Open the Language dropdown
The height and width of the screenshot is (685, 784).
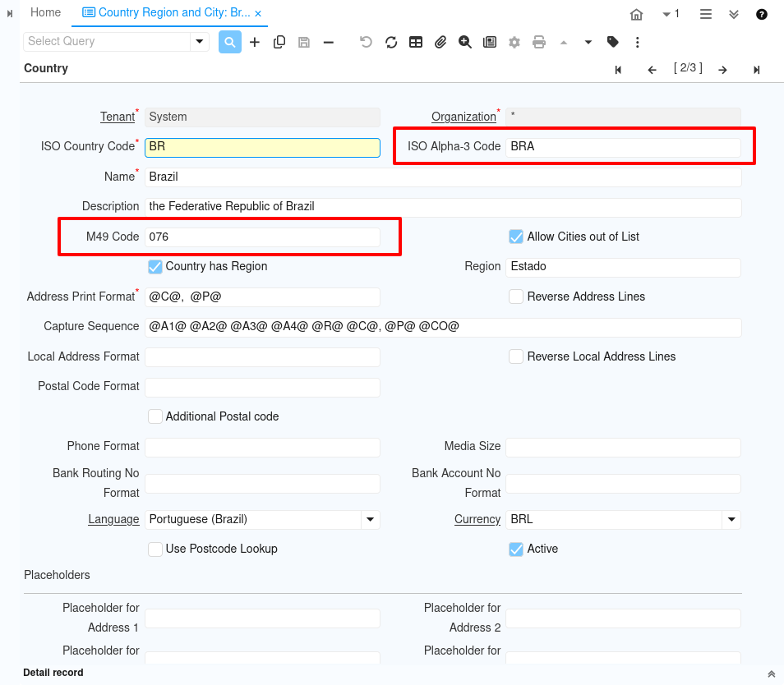[370, 519]
